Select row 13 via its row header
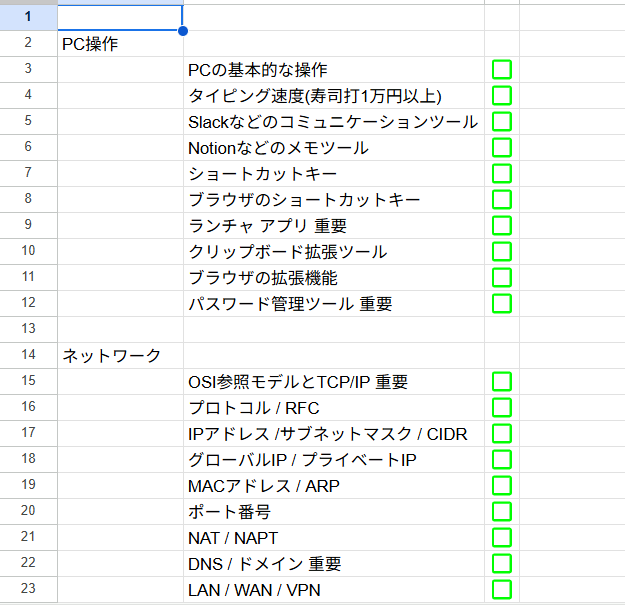The width and height of the screenshot is (625, 605). (28, 329)
